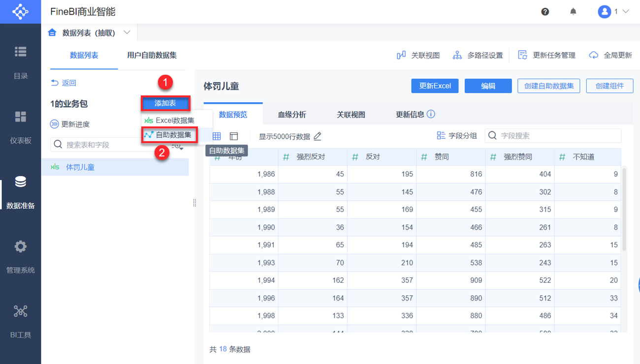Click the 18 record count link
The height and width of the screenshot is (364, 640).
[x=223, y=349]
